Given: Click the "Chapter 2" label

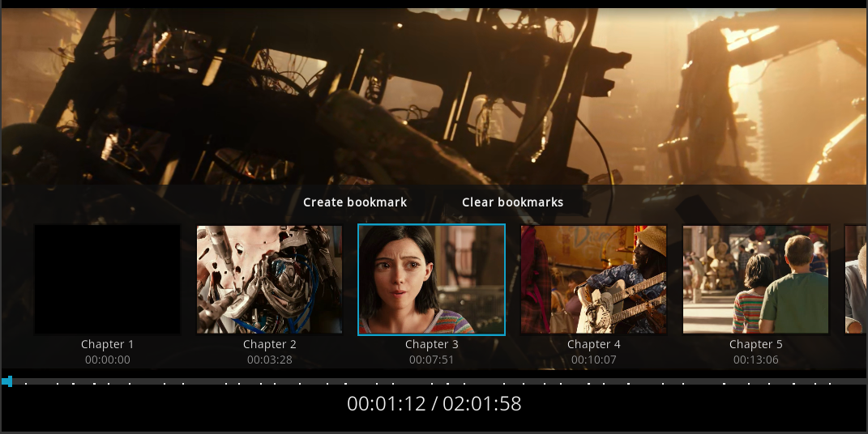Looking at the screenshot, I should 270,344.
